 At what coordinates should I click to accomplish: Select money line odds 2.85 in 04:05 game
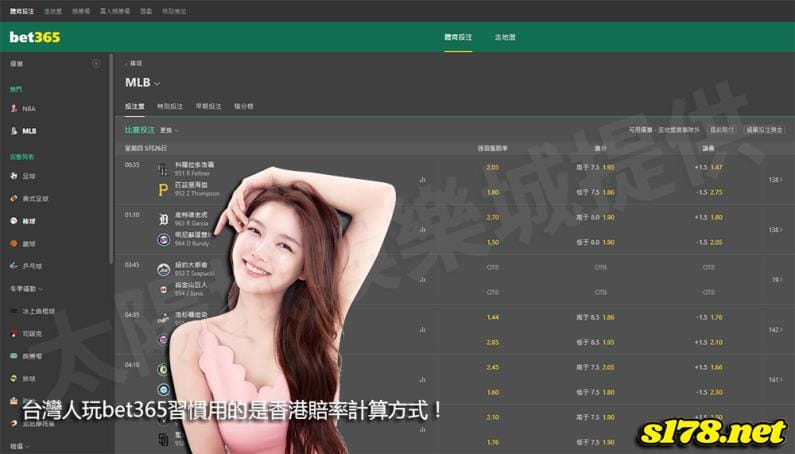coord(492,342)
